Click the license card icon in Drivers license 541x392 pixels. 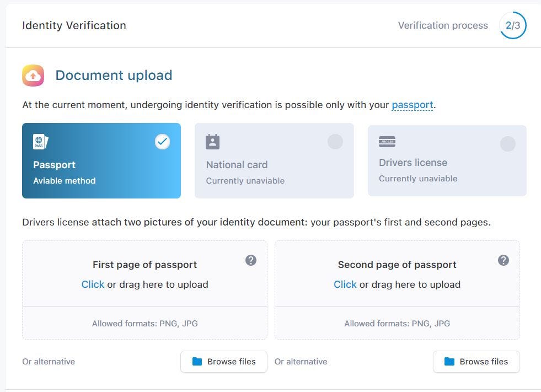click(387, 142)
